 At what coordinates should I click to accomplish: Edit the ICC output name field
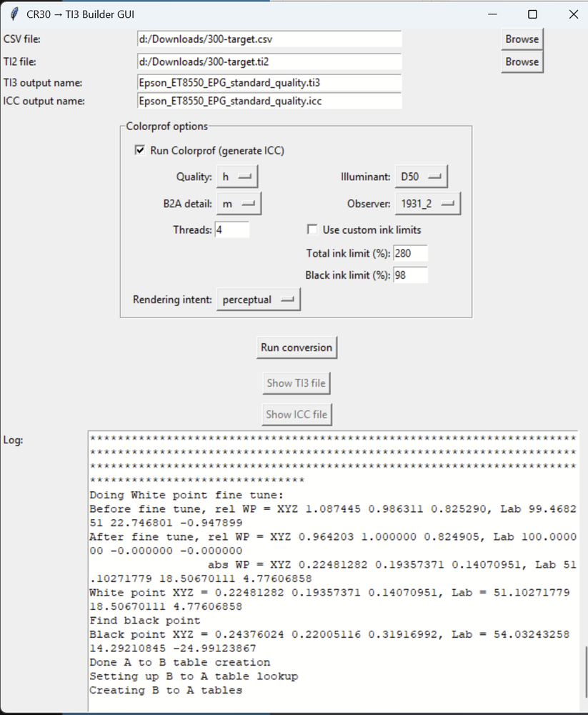click(269, 101)
